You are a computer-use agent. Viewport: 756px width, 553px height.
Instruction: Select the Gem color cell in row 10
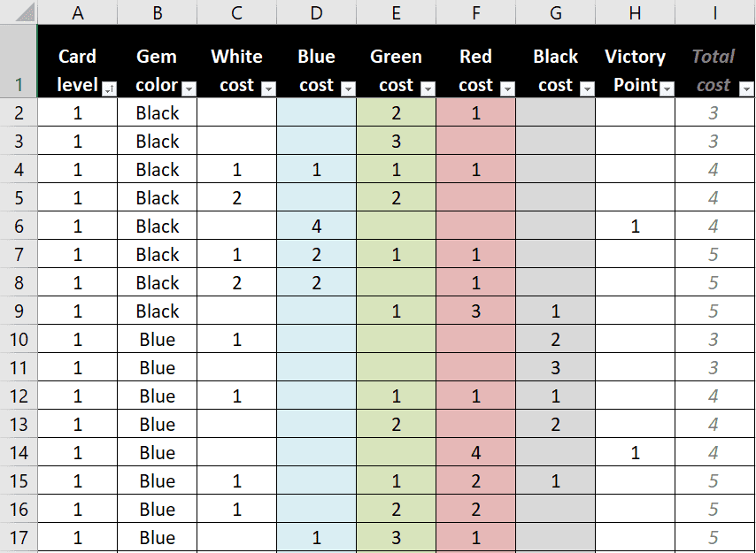(x=158, y=340)
